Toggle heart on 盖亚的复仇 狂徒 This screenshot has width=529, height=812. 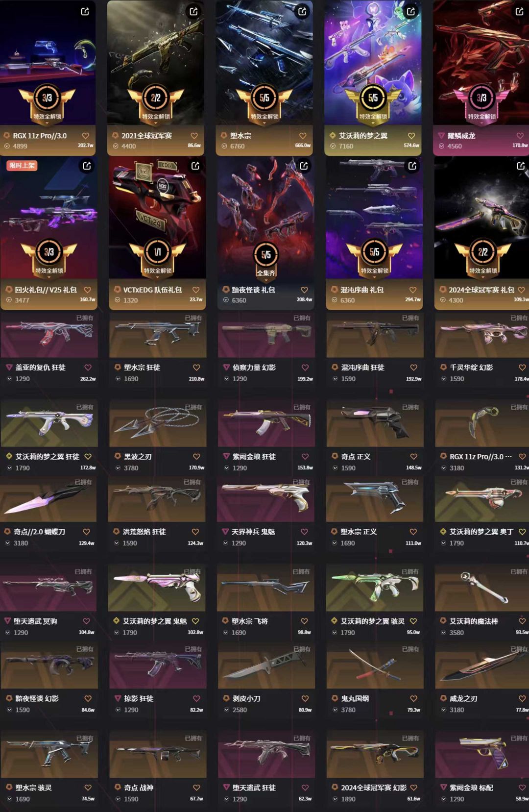pos(88,367)
